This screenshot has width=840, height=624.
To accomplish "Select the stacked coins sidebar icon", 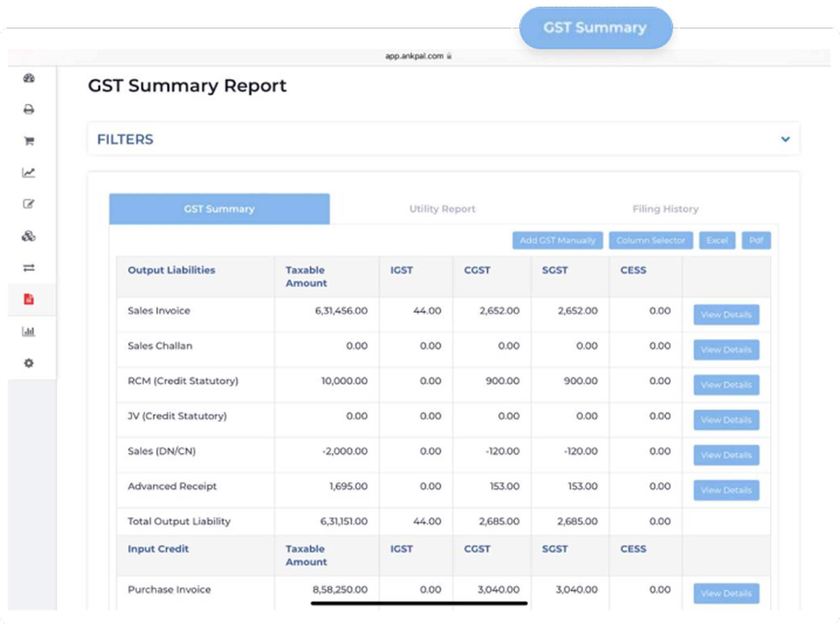I will pyautogui.click(x=29, y=237).
